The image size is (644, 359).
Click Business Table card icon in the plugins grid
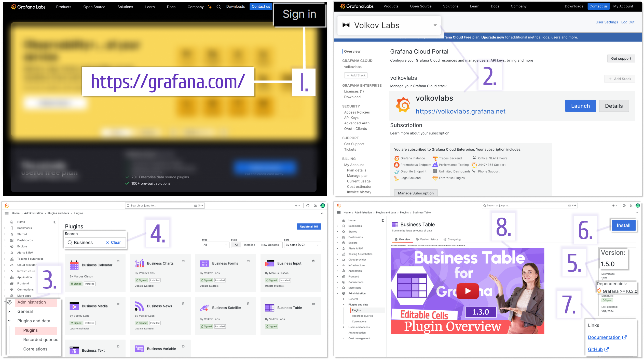coord(270,308)
